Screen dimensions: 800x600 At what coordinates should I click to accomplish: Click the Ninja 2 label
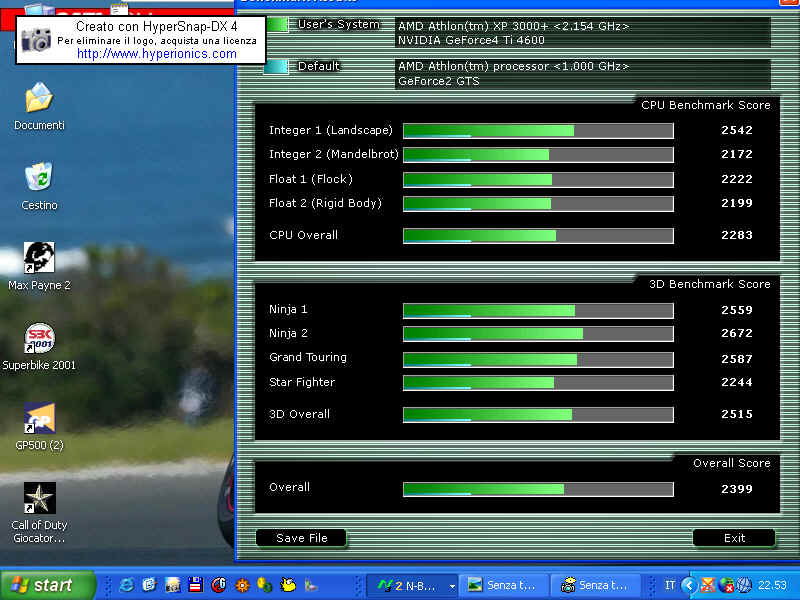tap(288, 333)
